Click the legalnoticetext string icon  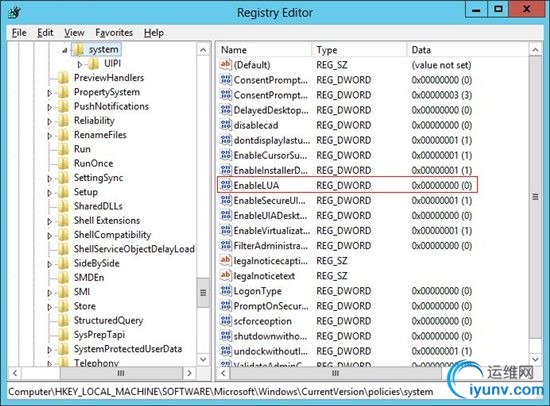(225, 275)
